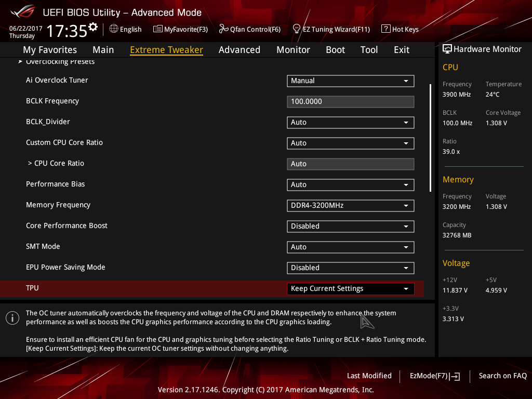The width and height of the screenshot is (532, 399).
Task: Click the 1.308 V Core Voltage value
Action: coord(496,123)
